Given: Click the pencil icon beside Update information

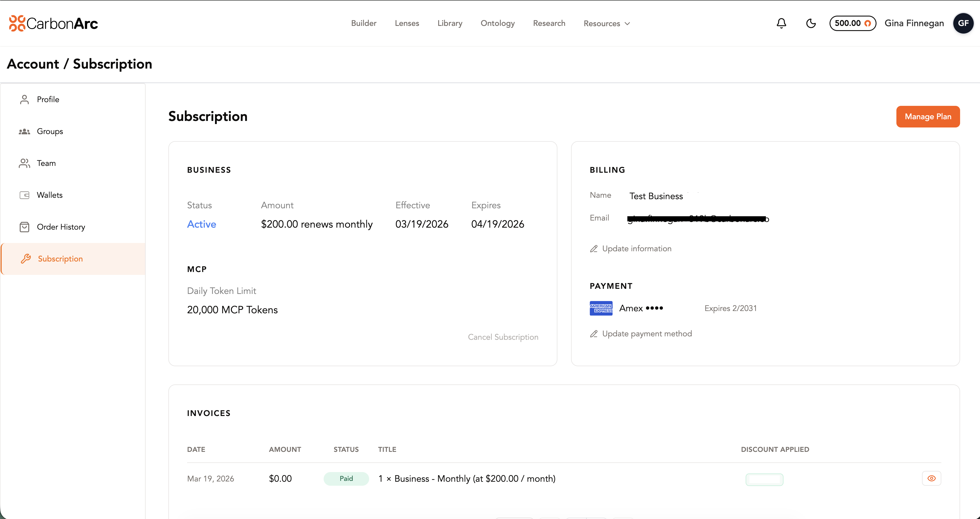Looking at the screenshot, I should 594,248.
